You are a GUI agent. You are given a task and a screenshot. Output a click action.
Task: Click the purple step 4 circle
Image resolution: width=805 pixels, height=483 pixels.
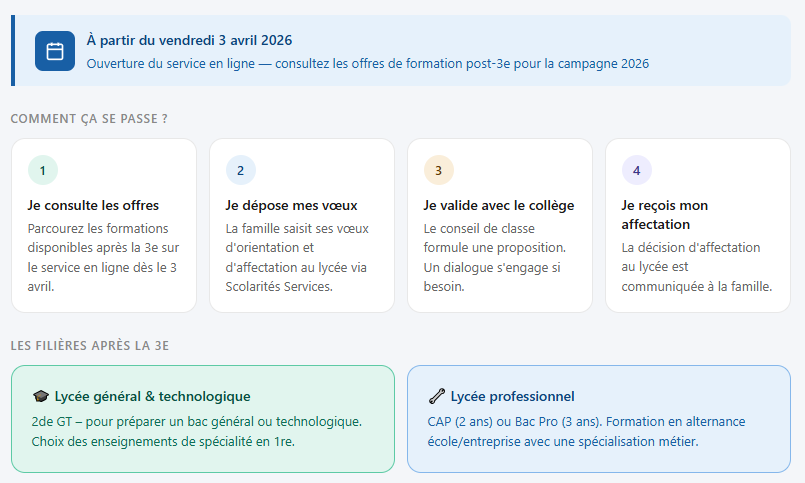pos(637,170)
